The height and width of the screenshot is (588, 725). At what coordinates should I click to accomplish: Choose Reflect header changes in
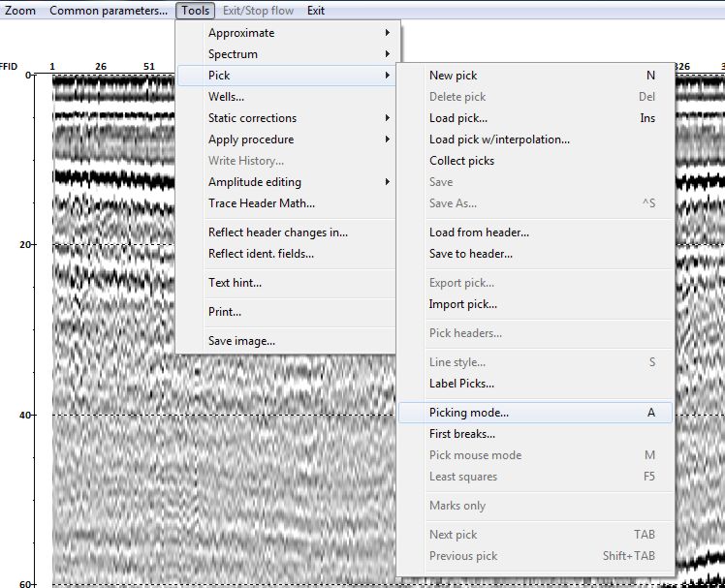tap(286, 232)
